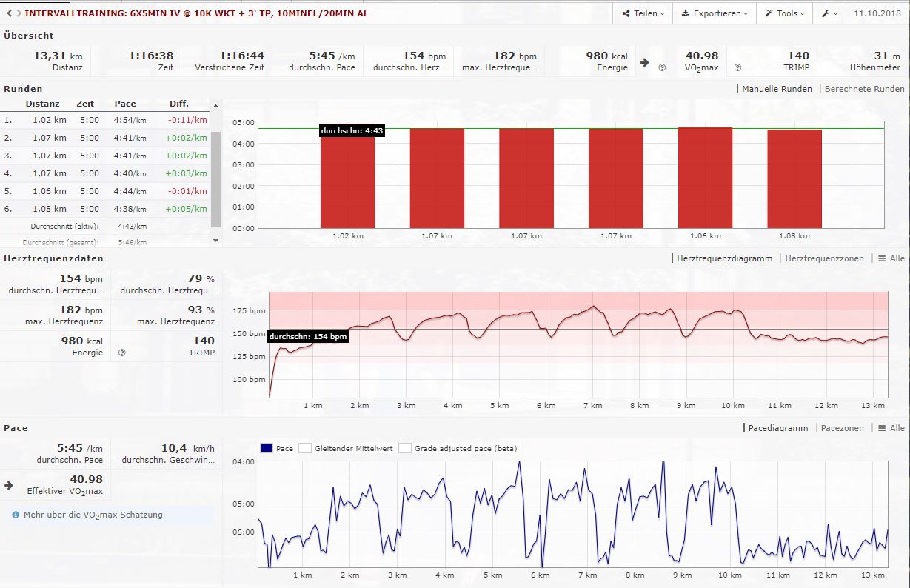
Task: Open the Teilen share dropdown
Action: click(643, 13)
